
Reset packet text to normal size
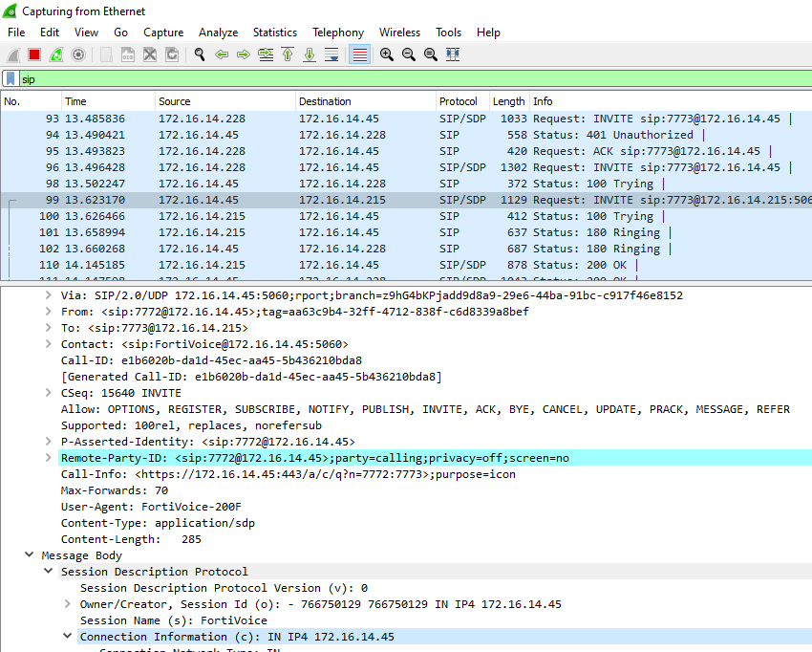point(430,55)
